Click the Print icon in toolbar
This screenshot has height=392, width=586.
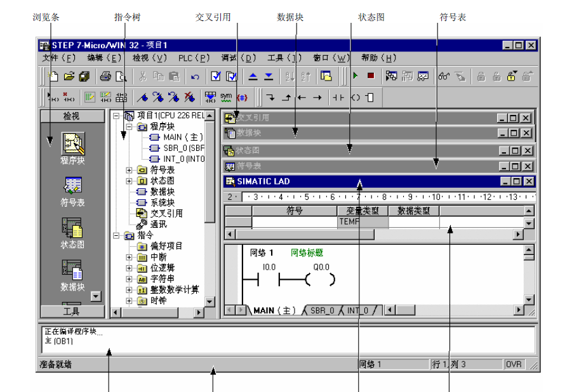[x=105, y=76]
